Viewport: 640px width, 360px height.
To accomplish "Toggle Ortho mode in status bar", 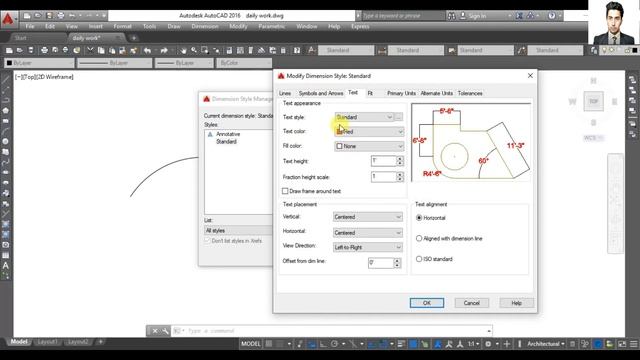I will [x=323, y=344].
